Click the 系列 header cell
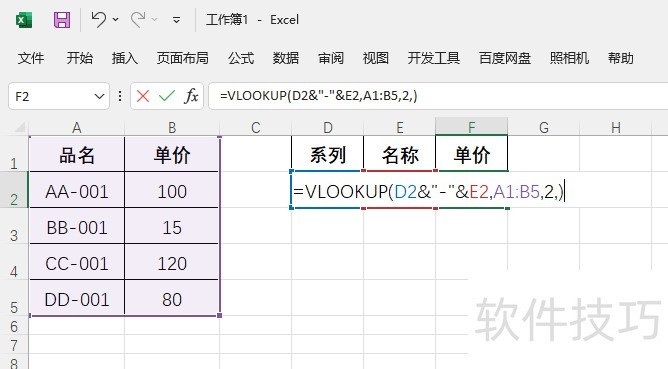Viewport: 668px width, 369px height. (x=328, y=154)
